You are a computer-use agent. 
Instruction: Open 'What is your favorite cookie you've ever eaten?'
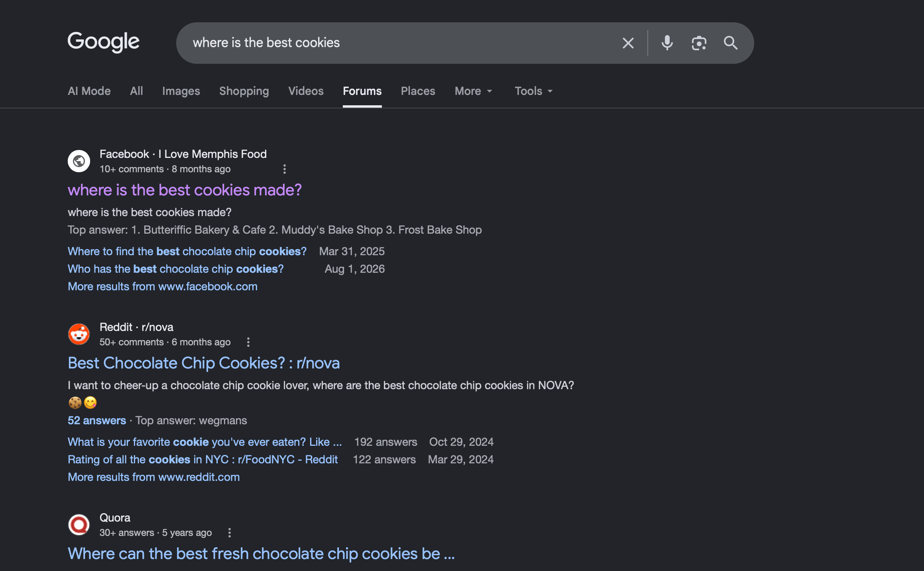click(205, 442)
